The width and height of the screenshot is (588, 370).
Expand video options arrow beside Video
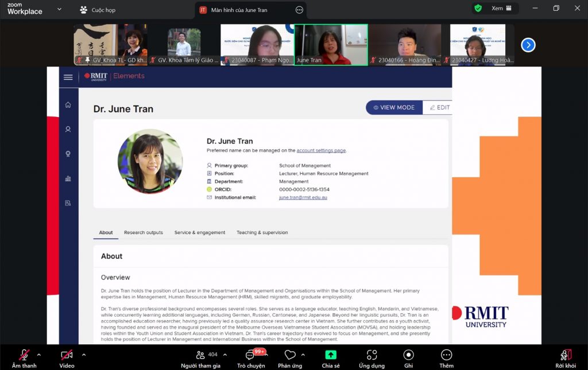click(x=84, y=355)
